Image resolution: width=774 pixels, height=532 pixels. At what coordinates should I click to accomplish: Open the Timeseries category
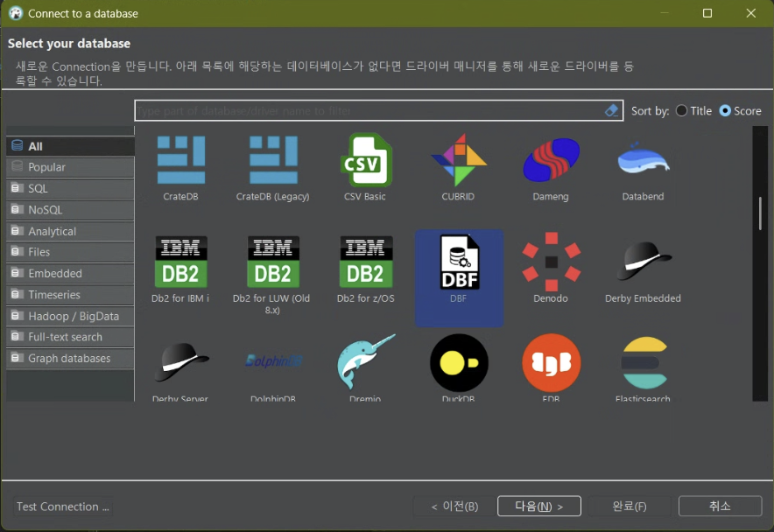(x=70, y=295)
